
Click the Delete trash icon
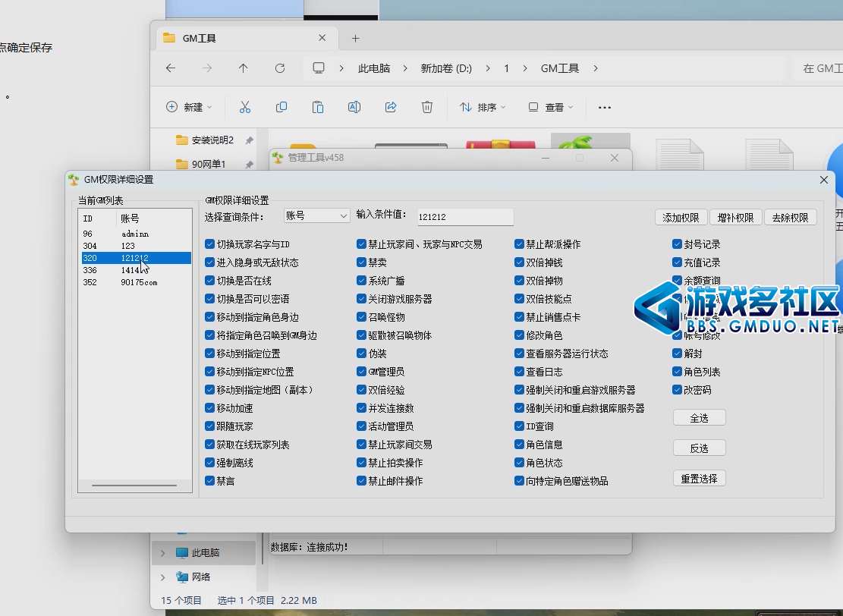click(x=427, y=108)
